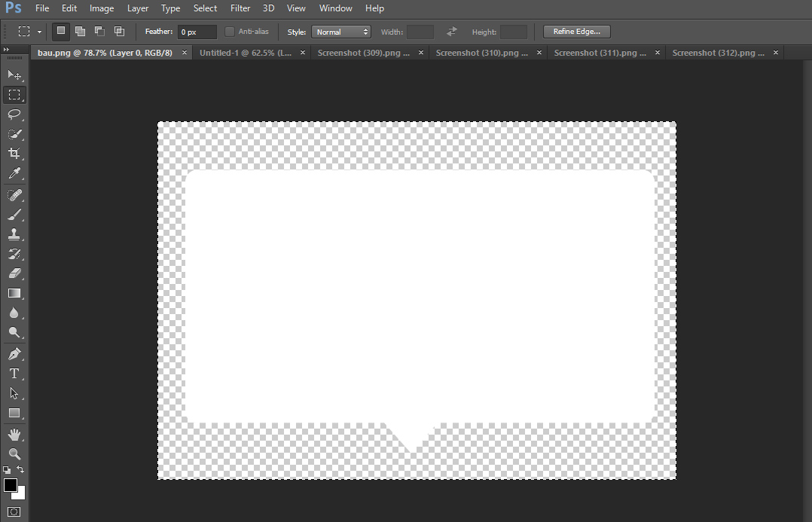This screenshot has width=812, height=522.
Task: Toggle Quick Mask mode
Action: click(14, 511)
